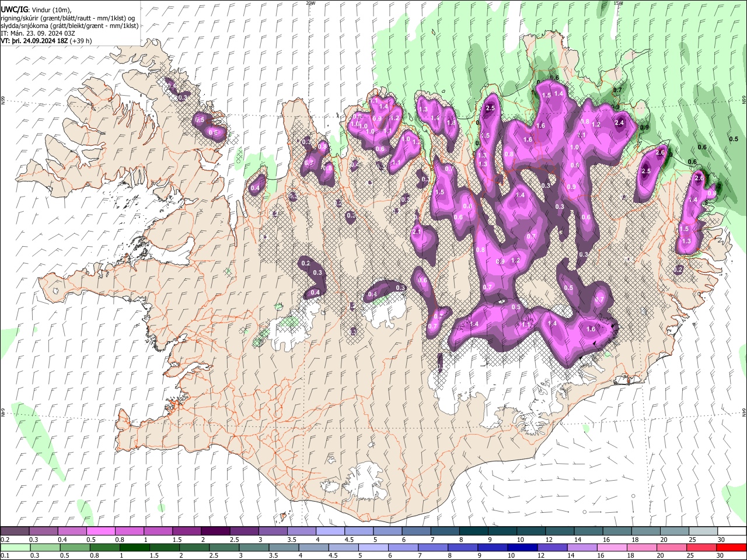Click the '0.2' label of upper legend

tap(5, 540)
